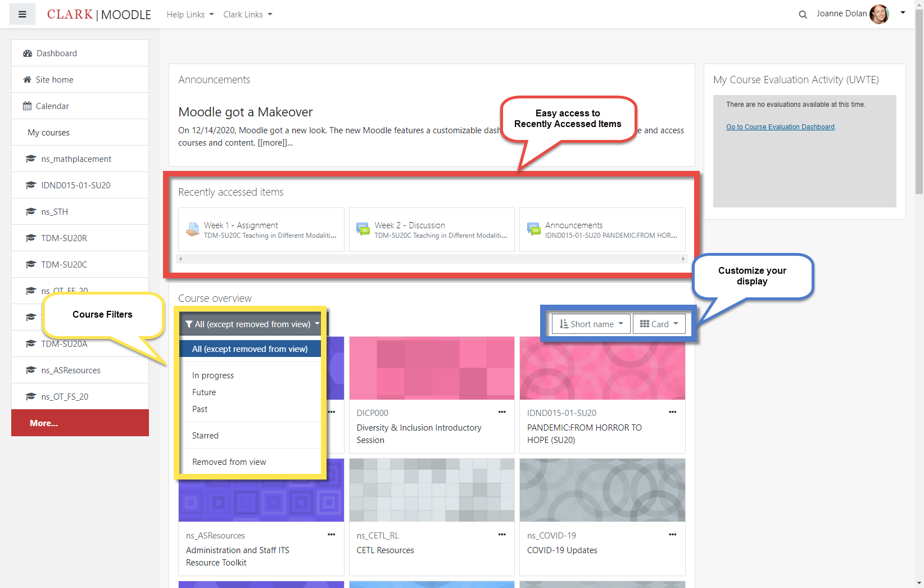This screenshot has width=924, height=588.
Task: Click the ns_COVID-19 gray circles course image
Action: point(603,490)
